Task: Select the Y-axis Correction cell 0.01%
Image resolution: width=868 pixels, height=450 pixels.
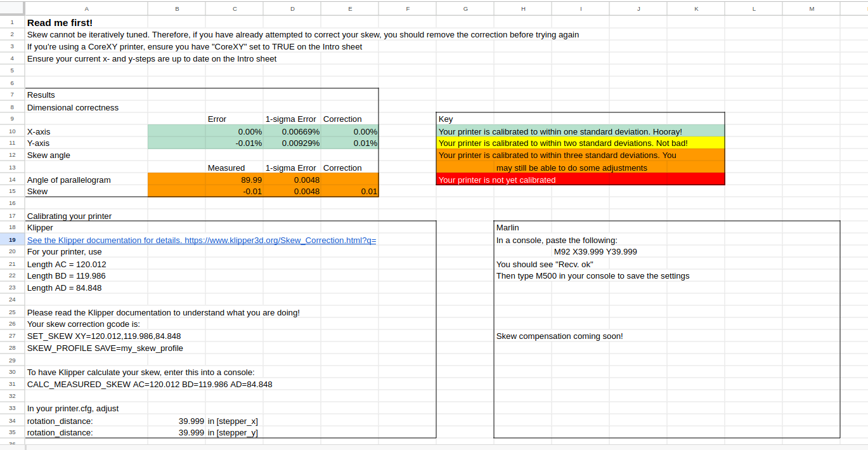Action: click(x=350, y=143)
